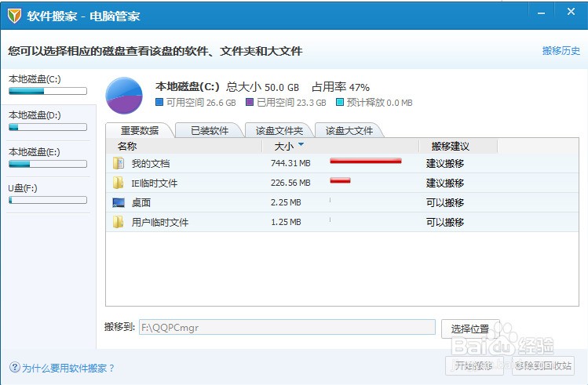Sort by the 名称 column header
This screenshot has height=385, width=588.
coord(184,146)
